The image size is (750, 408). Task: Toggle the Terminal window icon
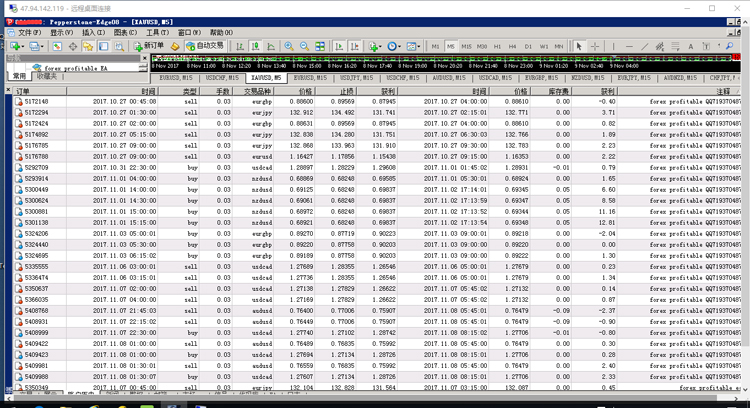[103, 46]
